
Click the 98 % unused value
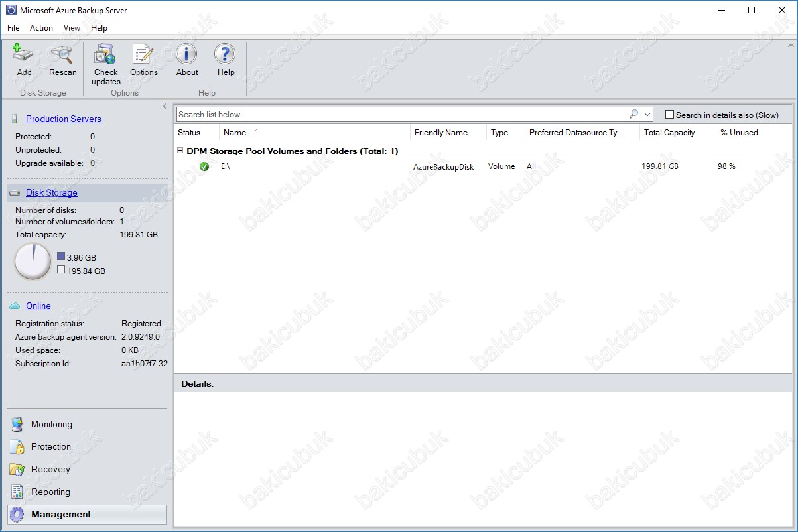pos(726,166)
